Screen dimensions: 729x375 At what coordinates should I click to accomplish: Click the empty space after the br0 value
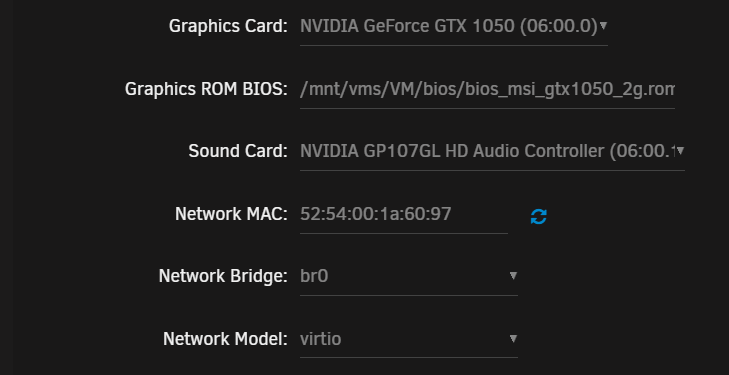pyautogui.click(x=418, y=276)
